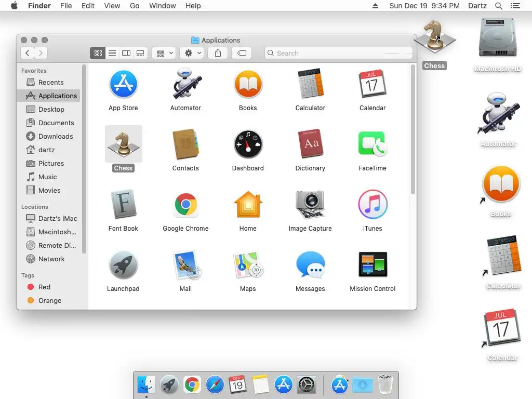
Task: Filter by the Red tag
Action: pyautogui.click(x=48, y=287)
